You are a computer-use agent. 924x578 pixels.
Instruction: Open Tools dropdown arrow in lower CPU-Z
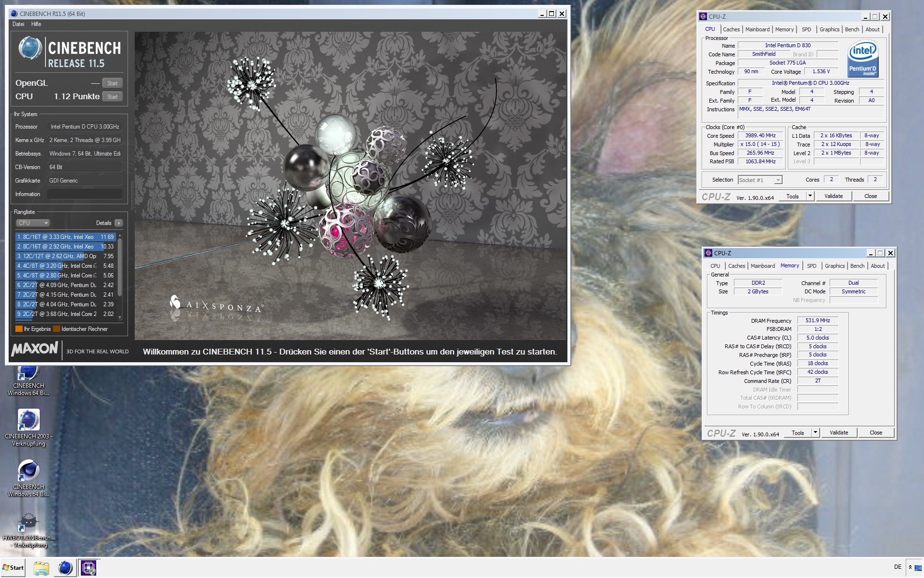(x=815, y=433)
